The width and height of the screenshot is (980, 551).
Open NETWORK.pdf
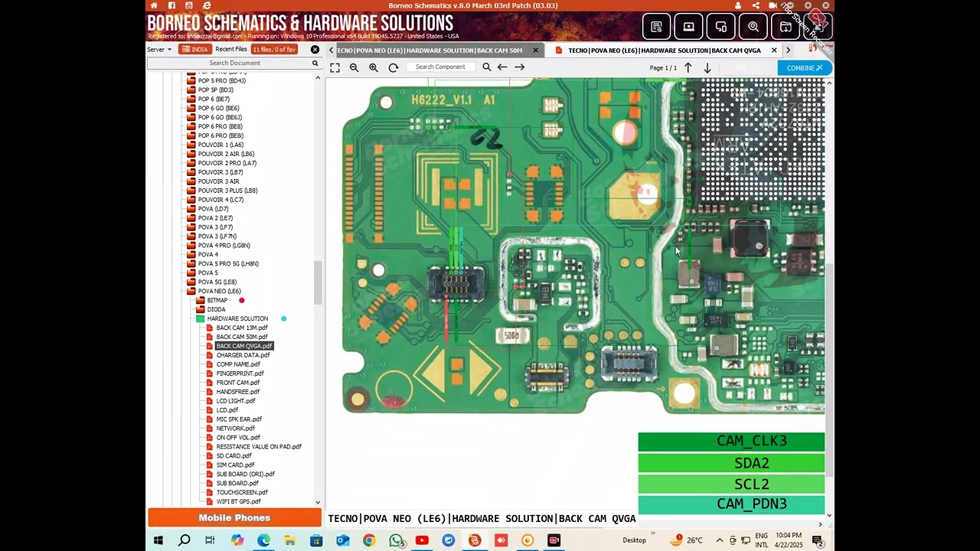click(x=235, y=429)
